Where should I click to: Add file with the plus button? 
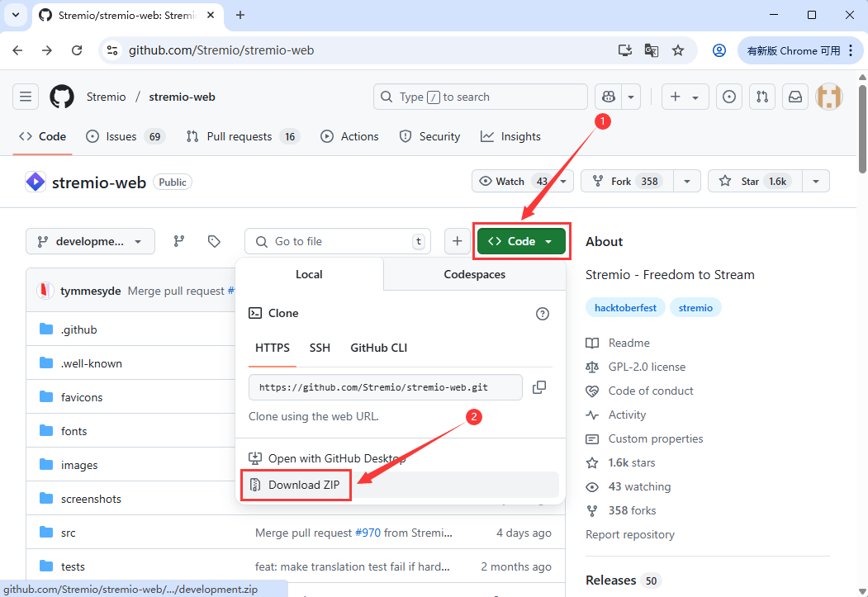pyautogui.click(x=458, y=241)
